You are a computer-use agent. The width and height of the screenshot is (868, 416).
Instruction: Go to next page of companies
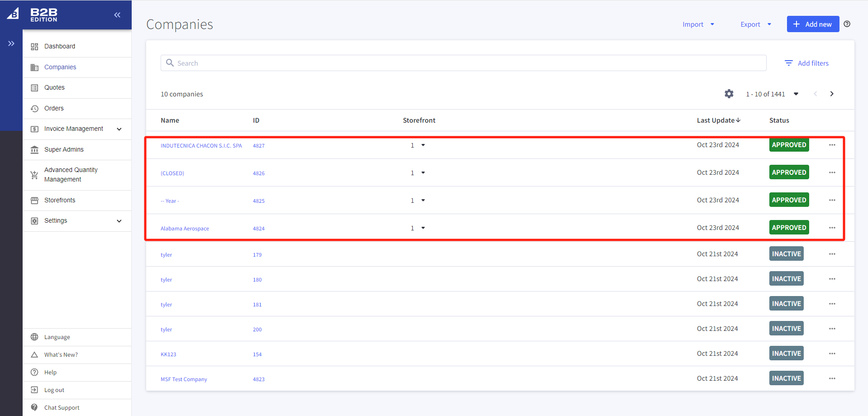[x=832, y=94]
